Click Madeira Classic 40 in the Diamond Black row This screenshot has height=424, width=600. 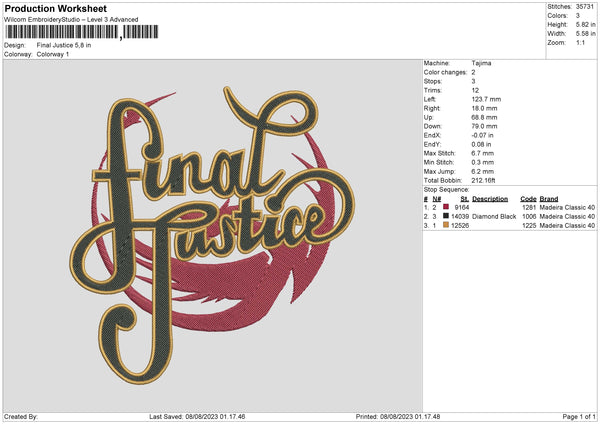pyautogui.click(x=567, y=216)
